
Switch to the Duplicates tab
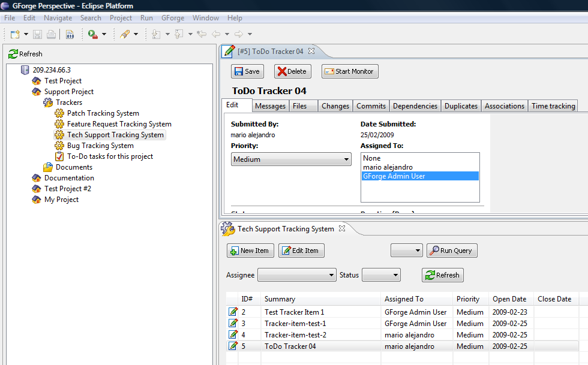(x=461, y=106)
